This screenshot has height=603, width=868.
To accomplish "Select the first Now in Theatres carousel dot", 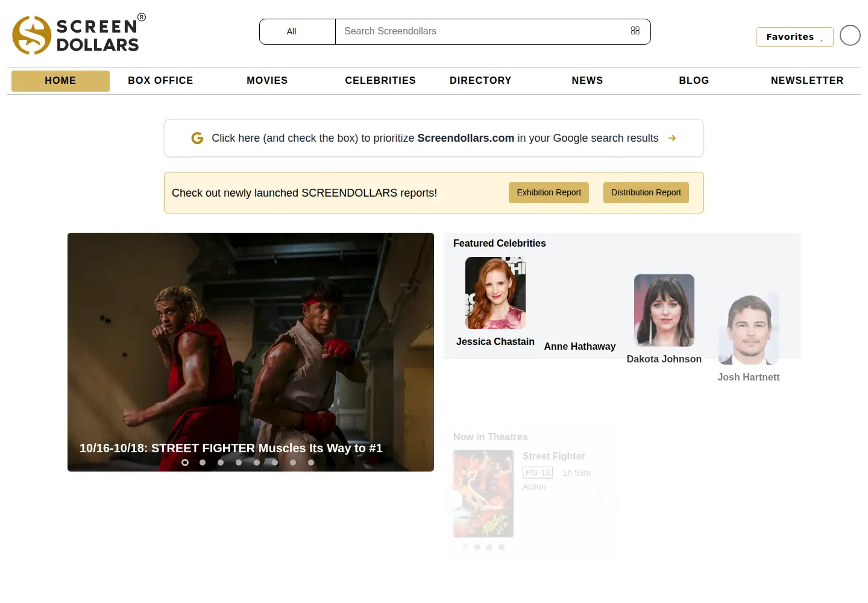I will pos(465,548).
